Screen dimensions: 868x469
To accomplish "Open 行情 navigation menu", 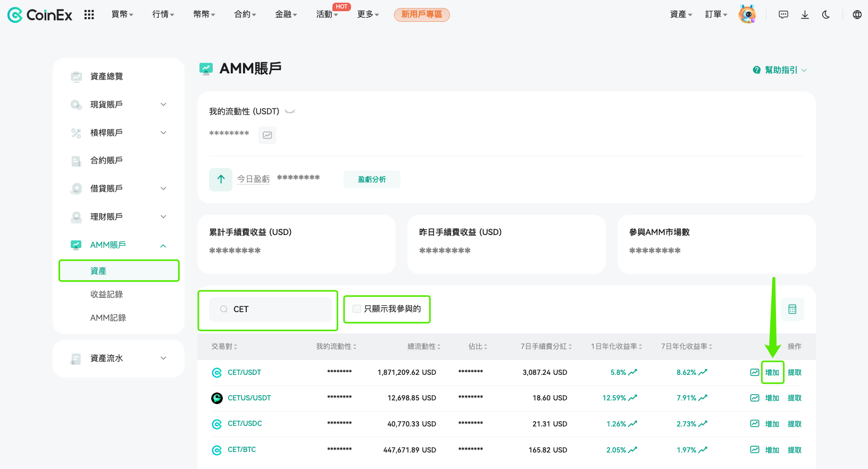I will 163,14.
